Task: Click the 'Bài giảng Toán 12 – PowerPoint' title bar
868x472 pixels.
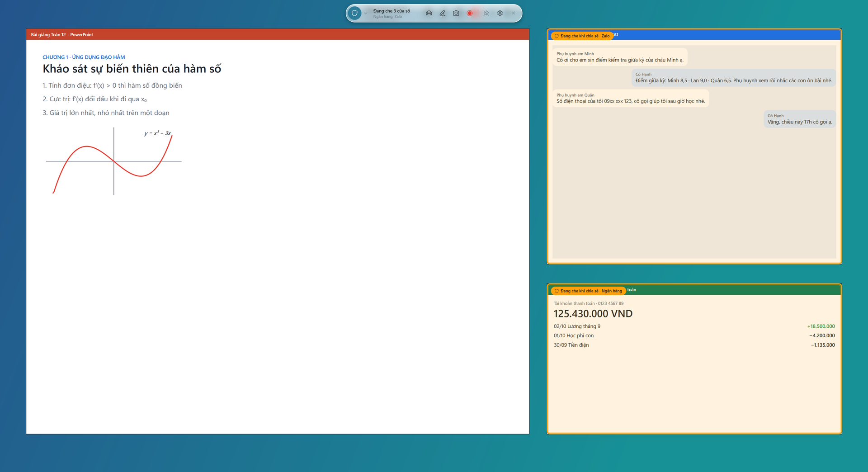Action: (x=278, y=34)
